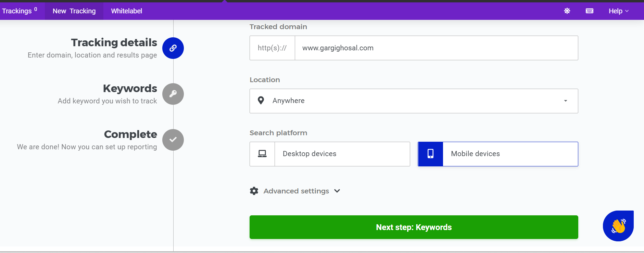Select Mobile devices platform

pos(498,154)
